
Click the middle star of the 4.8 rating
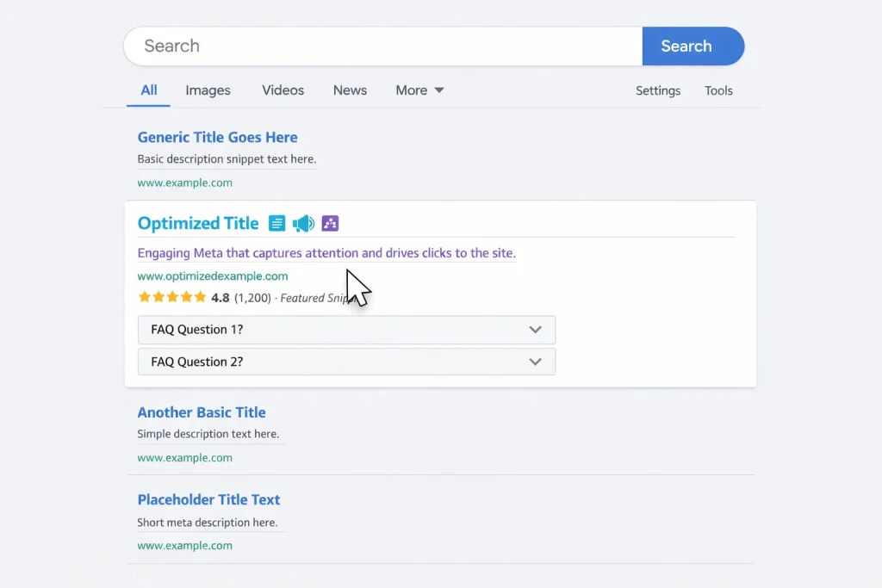[x=173, y=296]
